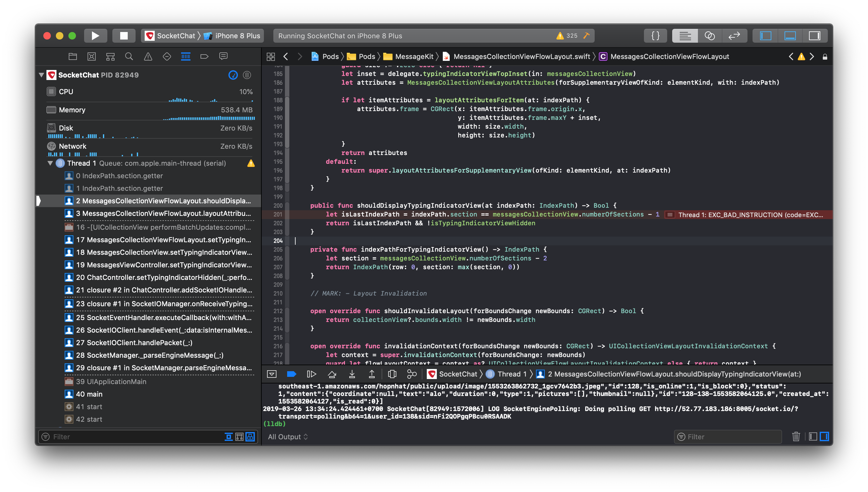Open the All Output dropdown

(288, 436)
